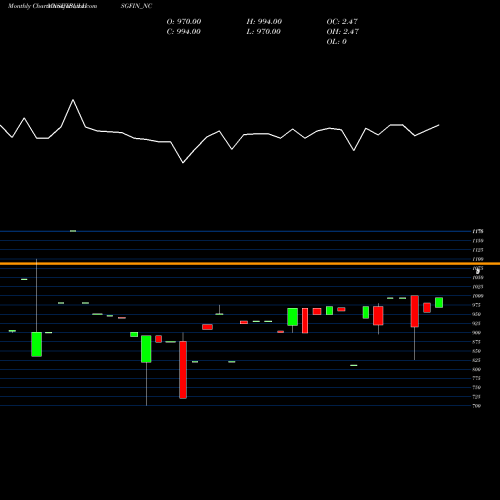Select the high value 'H: 994.00'

pyautogui.click(x=264, y=22)
